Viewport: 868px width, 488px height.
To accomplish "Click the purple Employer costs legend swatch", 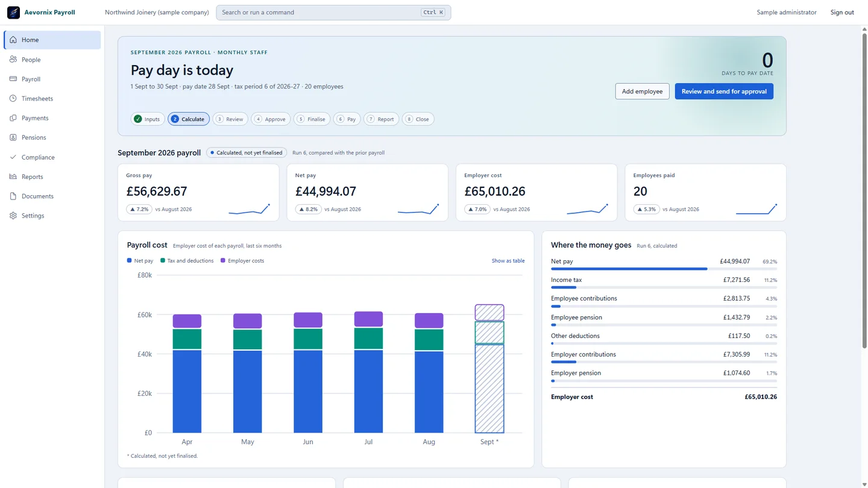I will [223, 261].
